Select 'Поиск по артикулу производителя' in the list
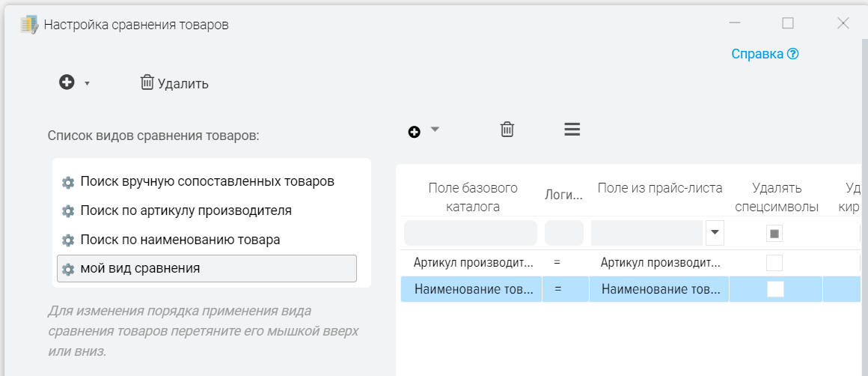Viewport: 868px width, 376px height. [x=186, y=211]
